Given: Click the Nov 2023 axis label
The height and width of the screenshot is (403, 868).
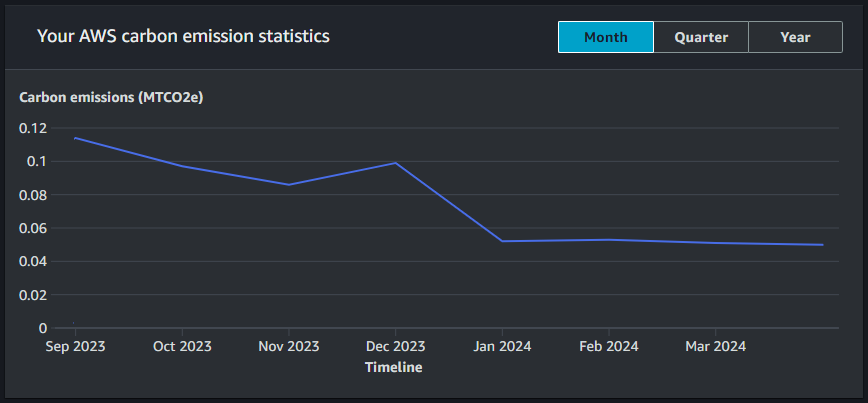Looking at the screenshot, I should click(289, 347).
